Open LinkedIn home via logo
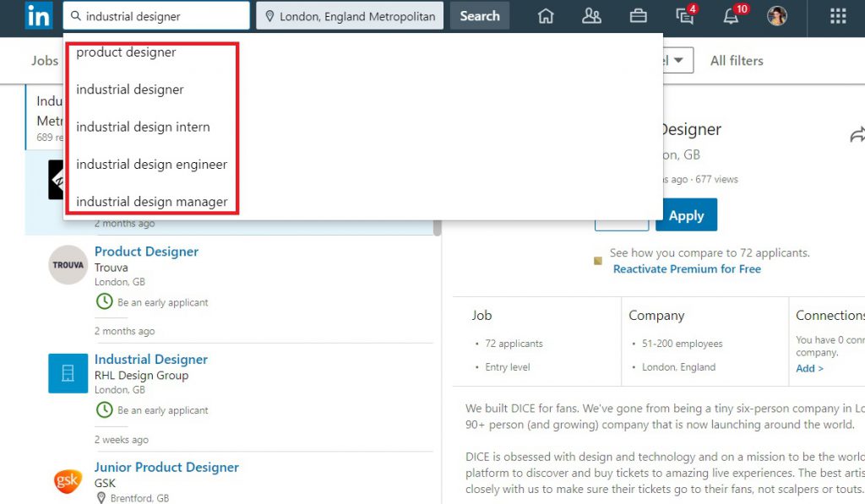 pyautogui.click(x=39, y=15)
